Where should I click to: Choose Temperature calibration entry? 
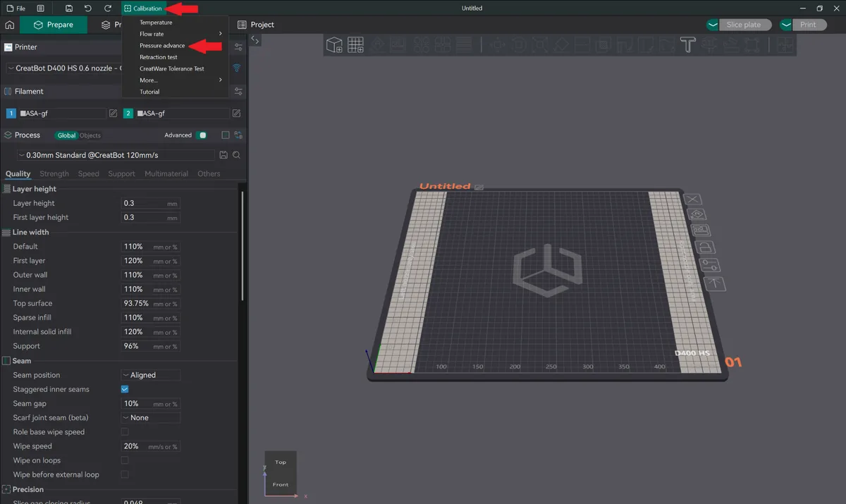156,23
